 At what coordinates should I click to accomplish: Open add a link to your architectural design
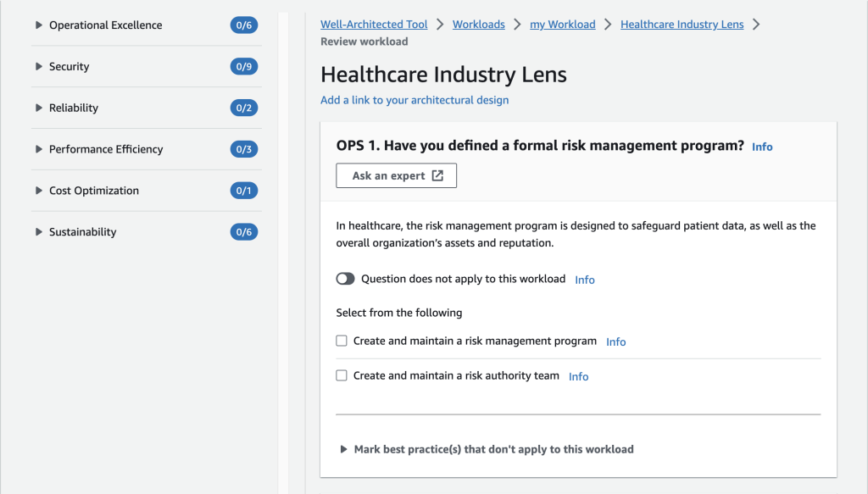click(x=415, y=100)
